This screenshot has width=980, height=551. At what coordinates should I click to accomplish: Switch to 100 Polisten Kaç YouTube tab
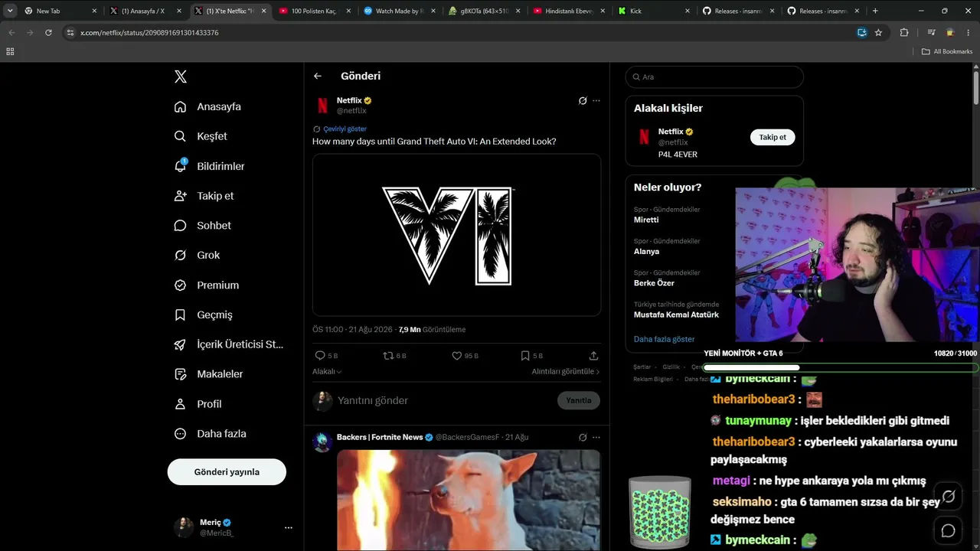(x=312, y=11)
